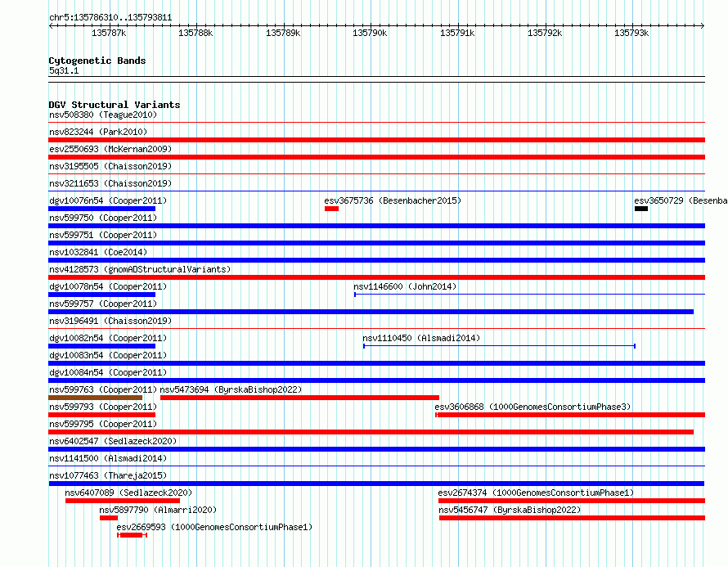This screenshot has width=728, height=567.
Task: Click the 135788k ruler position
Action: click(x=195, y=33)
